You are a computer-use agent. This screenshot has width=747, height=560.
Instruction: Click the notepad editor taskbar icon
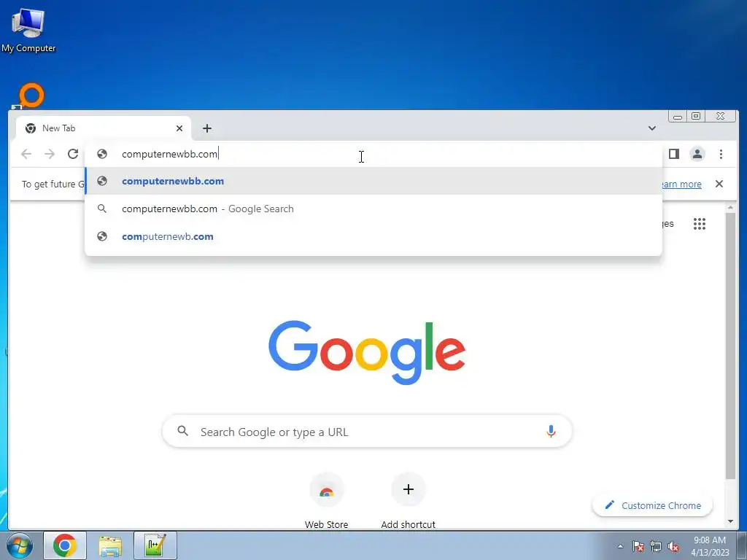click(155, 545)
